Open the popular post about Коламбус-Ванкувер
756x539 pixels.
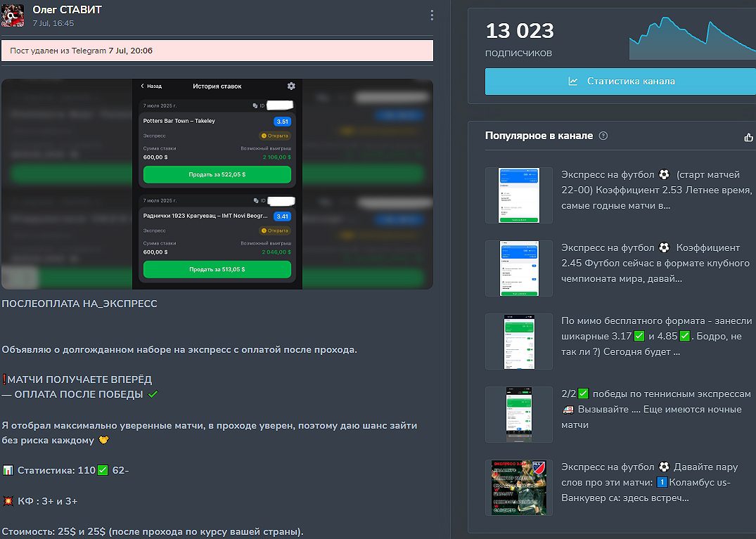(649, 482)
